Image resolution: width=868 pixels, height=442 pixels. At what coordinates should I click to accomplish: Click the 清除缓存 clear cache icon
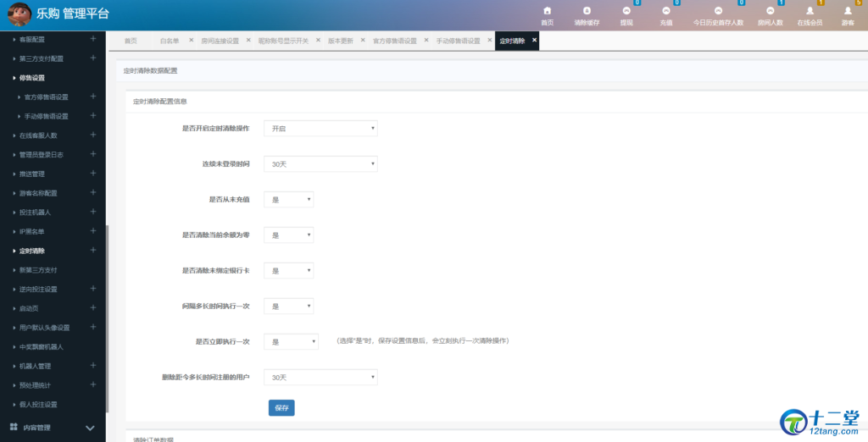(x=587, y=10)
